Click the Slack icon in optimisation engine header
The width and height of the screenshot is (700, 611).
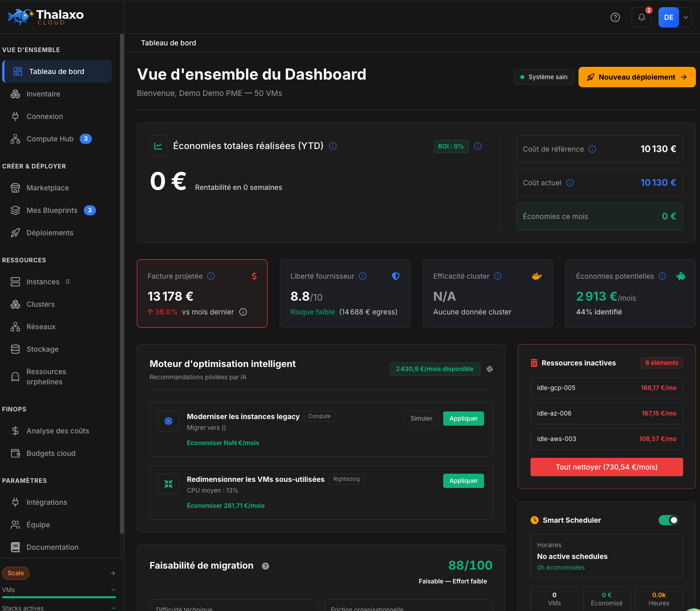click(490, 369)
